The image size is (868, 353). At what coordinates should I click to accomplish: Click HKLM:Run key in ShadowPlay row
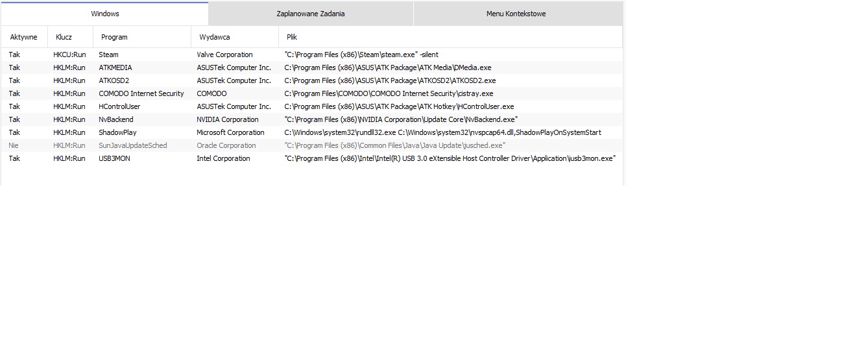pyautogui.click(x=69, y=132)
